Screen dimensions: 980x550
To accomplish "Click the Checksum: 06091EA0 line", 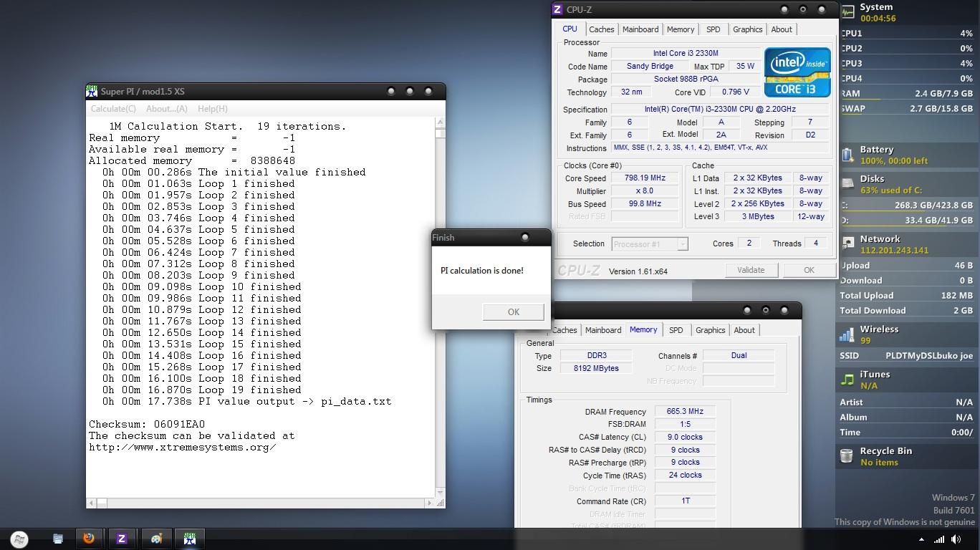I will (x=147, y=424).
